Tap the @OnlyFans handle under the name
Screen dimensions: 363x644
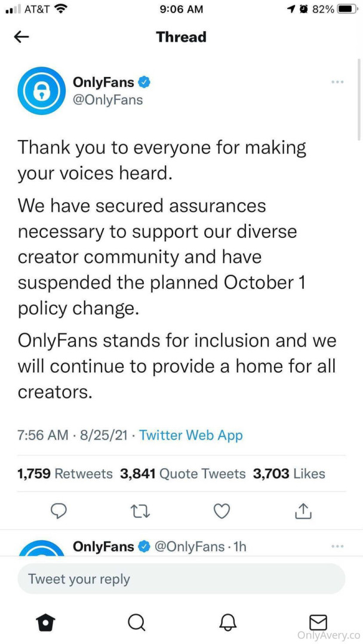(x=107, y=100)
